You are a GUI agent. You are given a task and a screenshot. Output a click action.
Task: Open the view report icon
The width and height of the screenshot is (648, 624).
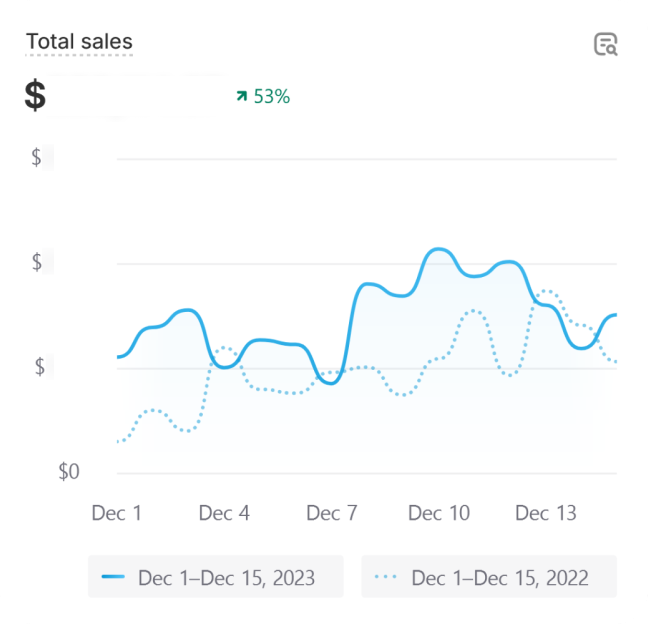(605, 44)
